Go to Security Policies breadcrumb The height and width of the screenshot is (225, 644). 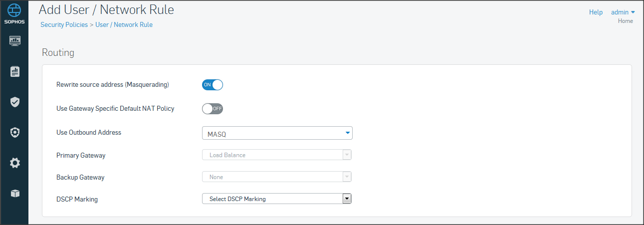click(64, 24)
